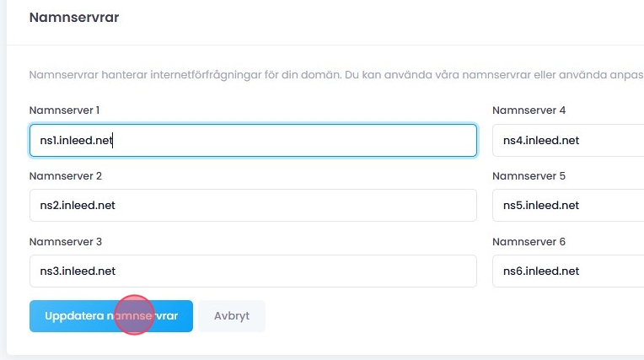Screen dimensions: 644x360
Task: Click the ns2.inleed.net input field
Action: pos(253,205)
